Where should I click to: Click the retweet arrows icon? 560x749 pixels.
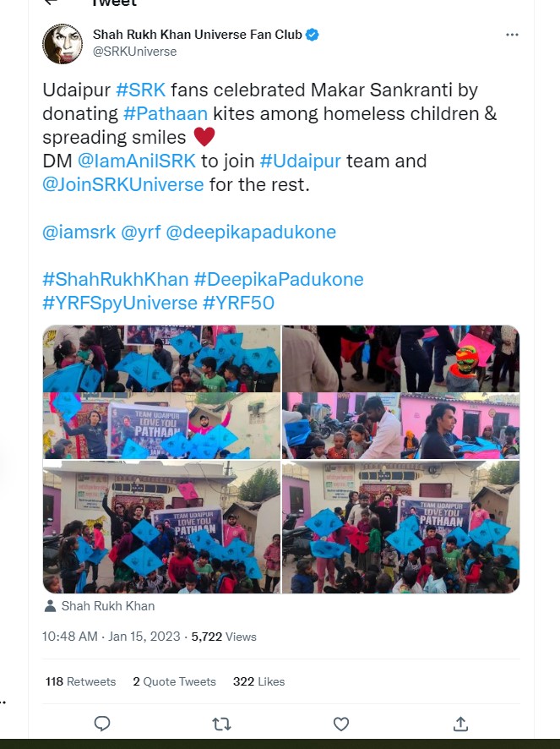point(221,724)
